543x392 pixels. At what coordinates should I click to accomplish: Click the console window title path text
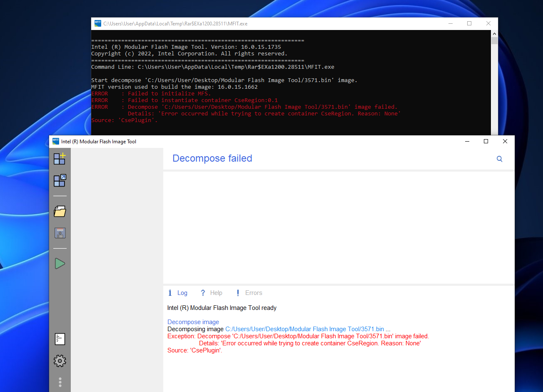pyautogui.click(x=175, y=24)
